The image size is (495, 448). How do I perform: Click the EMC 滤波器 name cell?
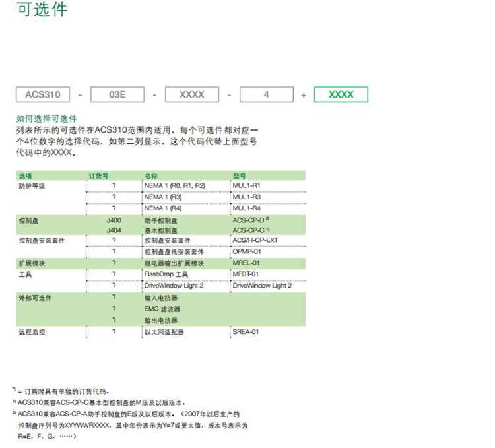coord(162,309)
